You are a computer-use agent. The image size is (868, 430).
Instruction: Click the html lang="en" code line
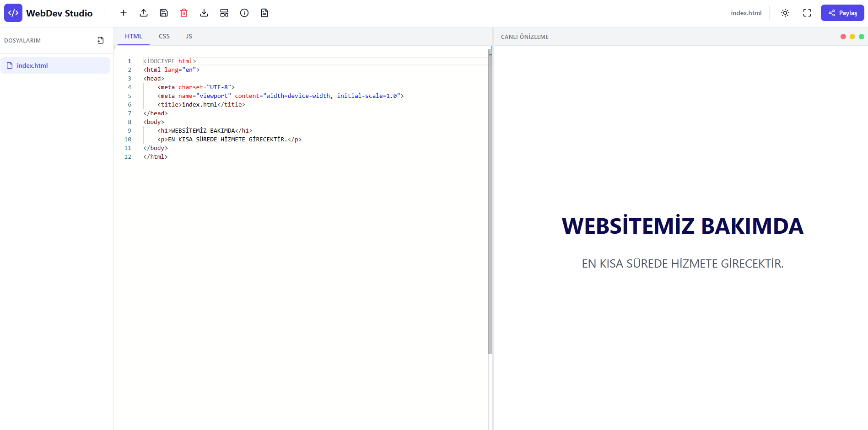click(172, 70)
